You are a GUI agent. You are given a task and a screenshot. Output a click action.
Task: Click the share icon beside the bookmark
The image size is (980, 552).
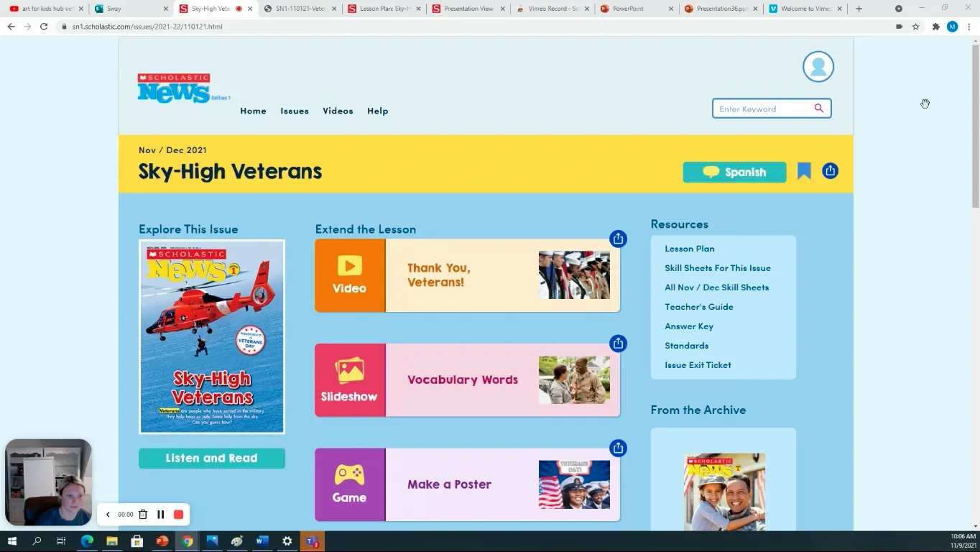(830, 171)
